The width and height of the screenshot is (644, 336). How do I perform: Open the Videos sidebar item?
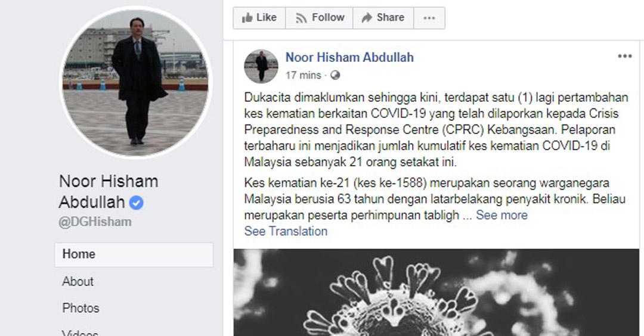click(80, 332)
